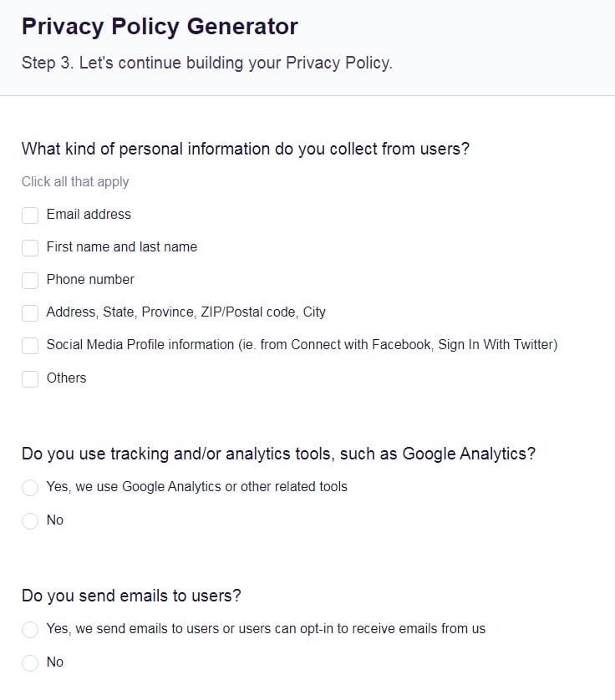Click the 'Do you send emails' heading
Image resolution: width=615 pixels, height=700 pixels.
131,596
